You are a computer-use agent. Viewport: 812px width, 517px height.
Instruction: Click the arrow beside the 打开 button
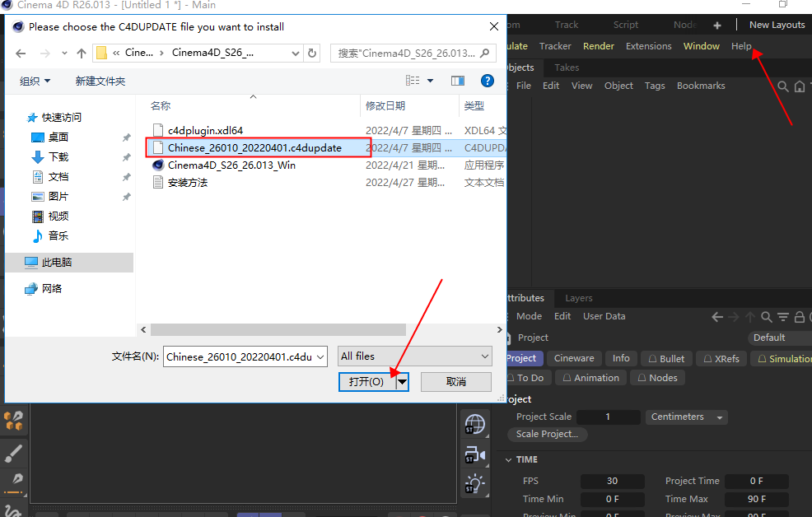click(x=403, y=382)
